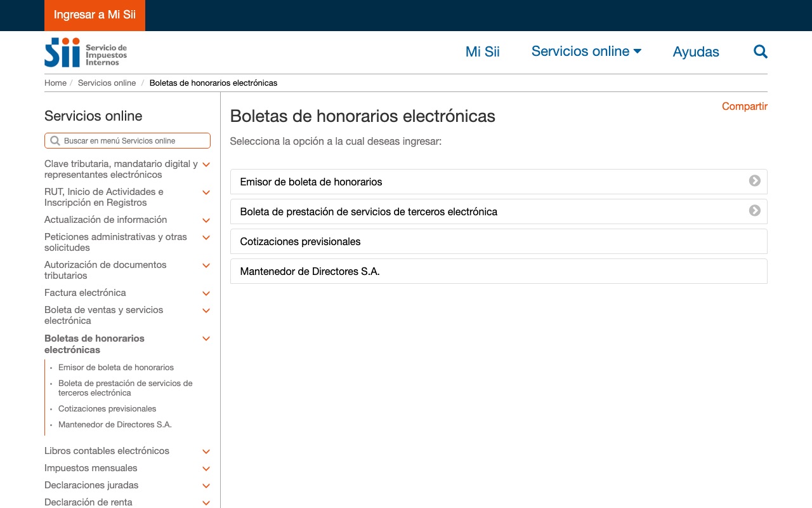
Task: Open Boleta de prestación de servicios sidebar sublink
Action: click(x=126, y=388)
